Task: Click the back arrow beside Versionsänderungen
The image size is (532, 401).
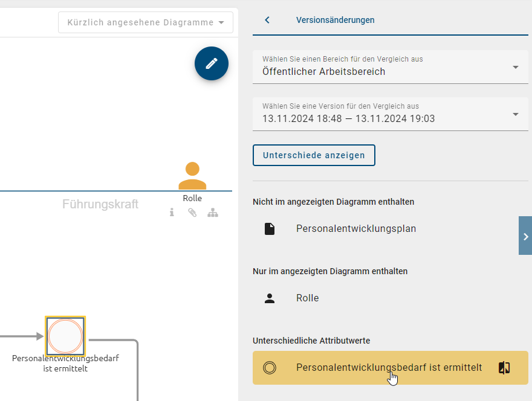Action: coord(267,19)
